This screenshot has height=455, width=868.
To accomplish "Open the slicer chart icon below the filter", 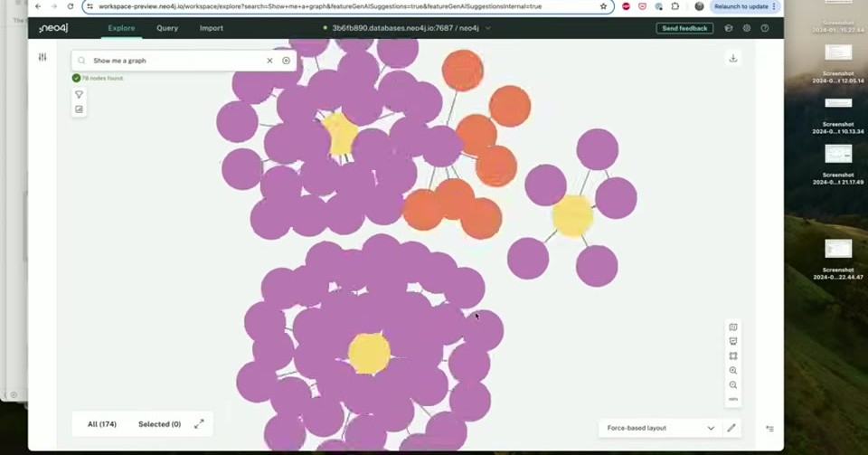I will (x=80, y=109).
